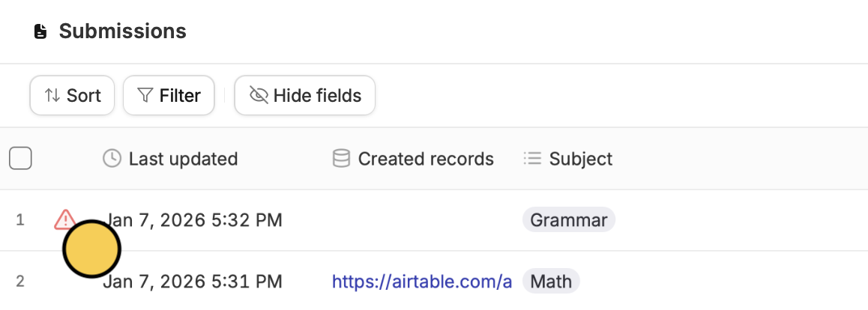Click the Created records column header
The width and height of the screenshot is (868, 310).
(425, 159)
